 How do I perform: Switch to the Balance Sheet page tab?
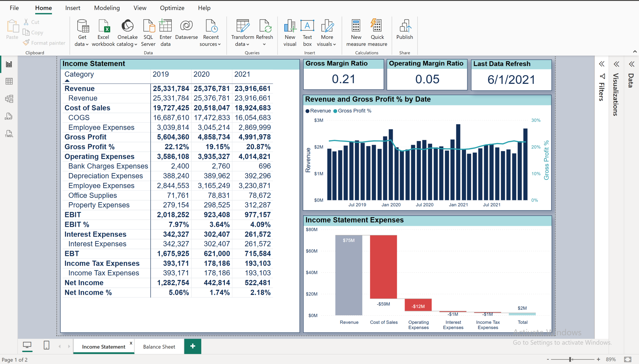[x=159, y=347]
